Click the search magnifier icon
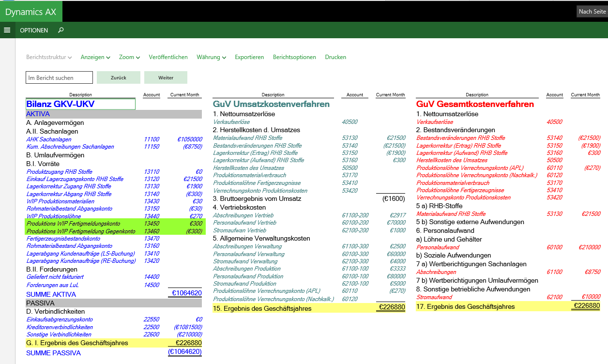The height and width of the screenshot is (364, 608). pyautogui.click(x=61, y=30)
